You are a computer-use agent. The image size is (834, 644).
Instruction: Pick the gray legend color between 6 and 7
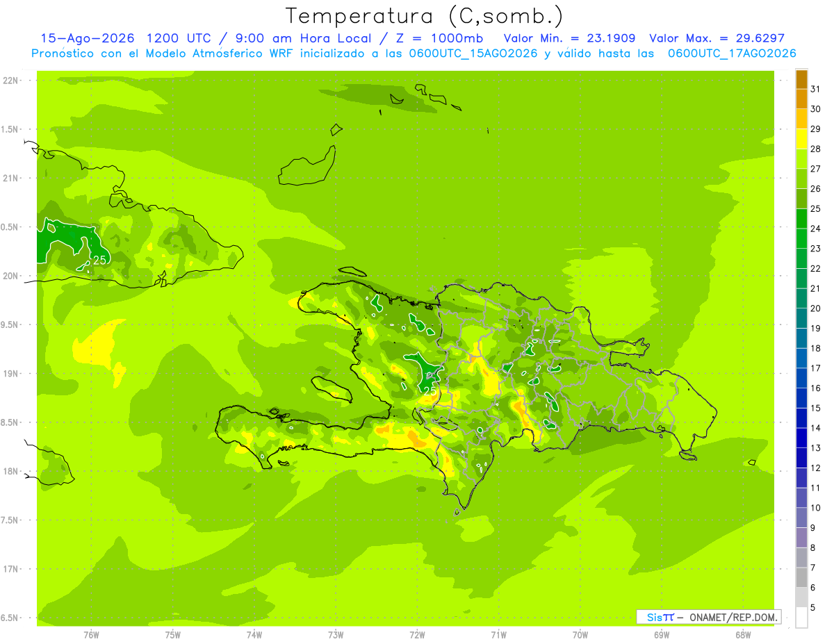[801, 577]
